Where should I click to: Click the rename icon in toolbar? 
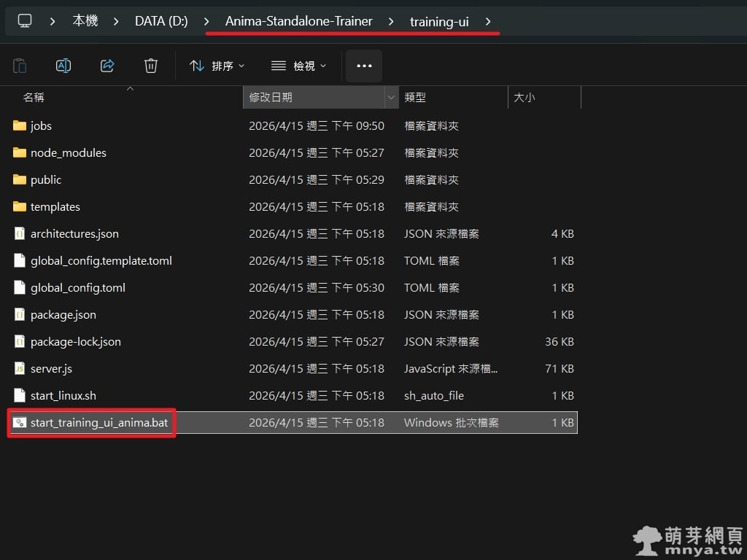click(63, 66)
